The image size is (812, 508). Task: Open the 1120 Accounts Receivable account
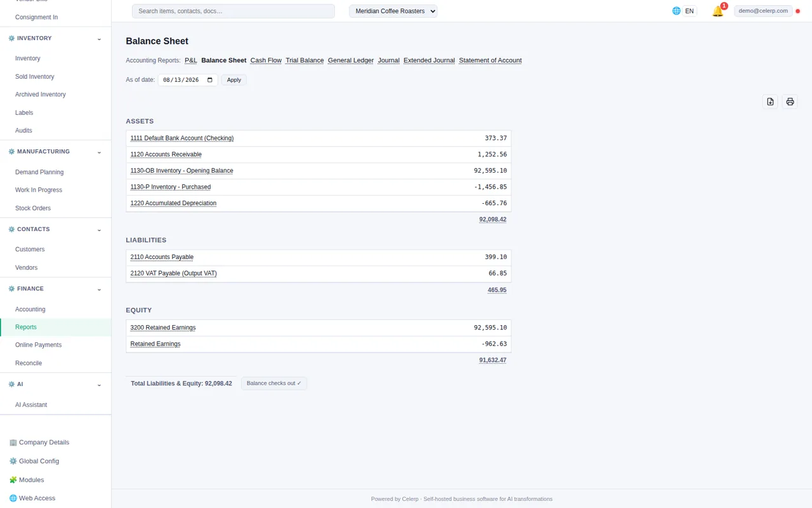pyautogui.click(x=166, y=154)
